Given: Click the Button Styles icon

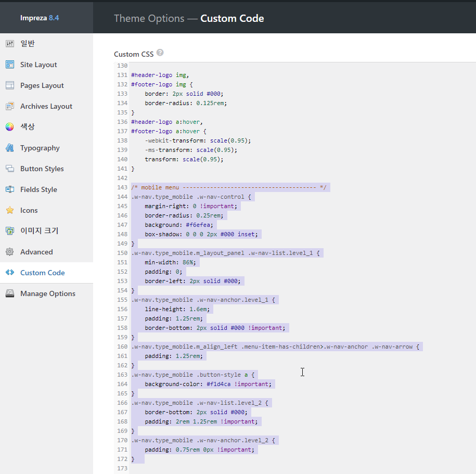Looking at the screenshot, I should point(10,169).
